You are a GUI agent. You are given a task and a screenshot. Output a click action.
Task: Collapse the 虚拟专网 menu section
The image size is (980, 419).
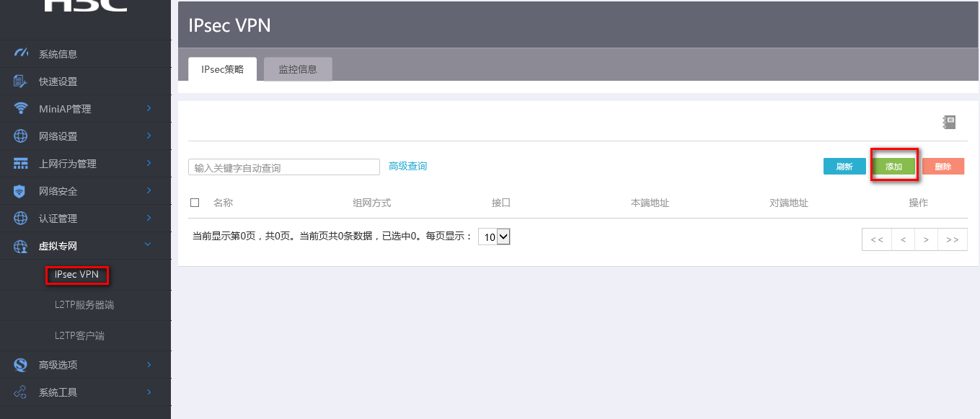tap(149, 246)
